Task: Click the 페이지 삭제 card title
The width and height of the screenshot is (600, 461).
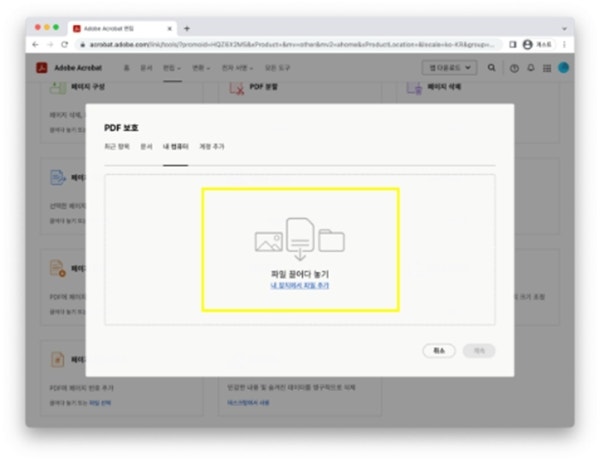Action: (444, 87)
